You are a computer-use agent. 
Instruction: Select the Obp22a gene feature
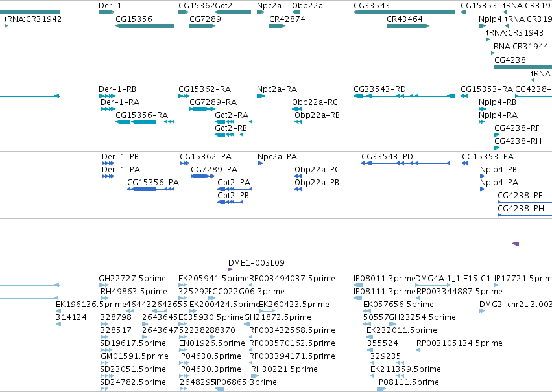pos(296,12)
